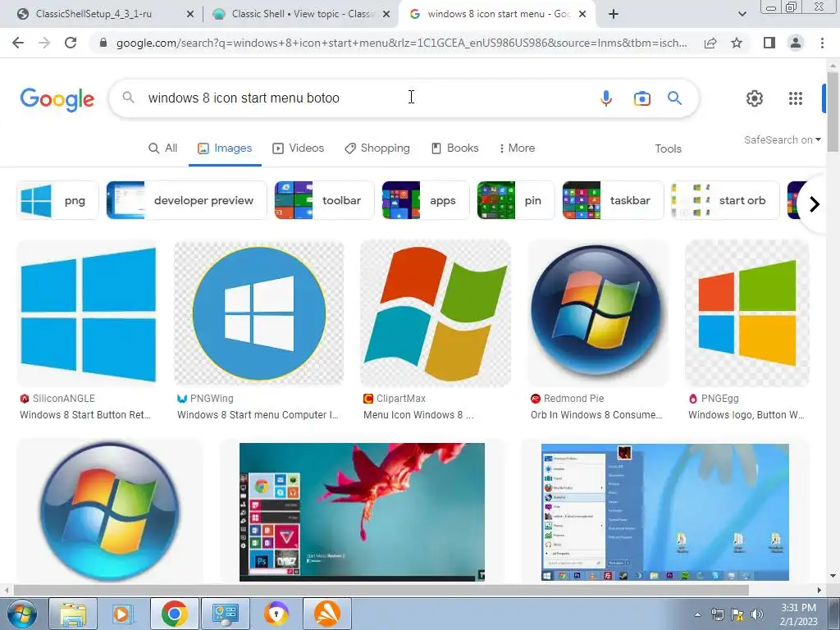The image size is (840, 630).
Task: Switch to the All results tab
Action: (163, 148)
